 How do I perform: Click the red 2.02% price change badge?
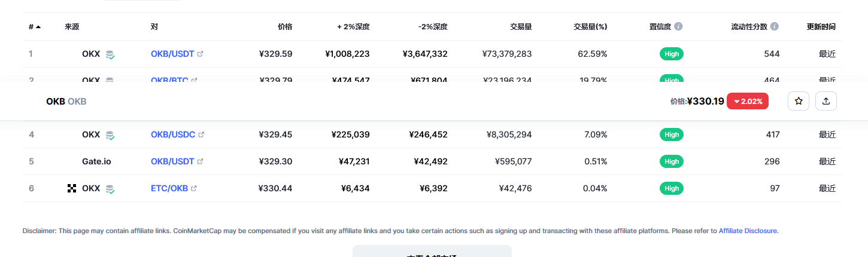[748, 102]
